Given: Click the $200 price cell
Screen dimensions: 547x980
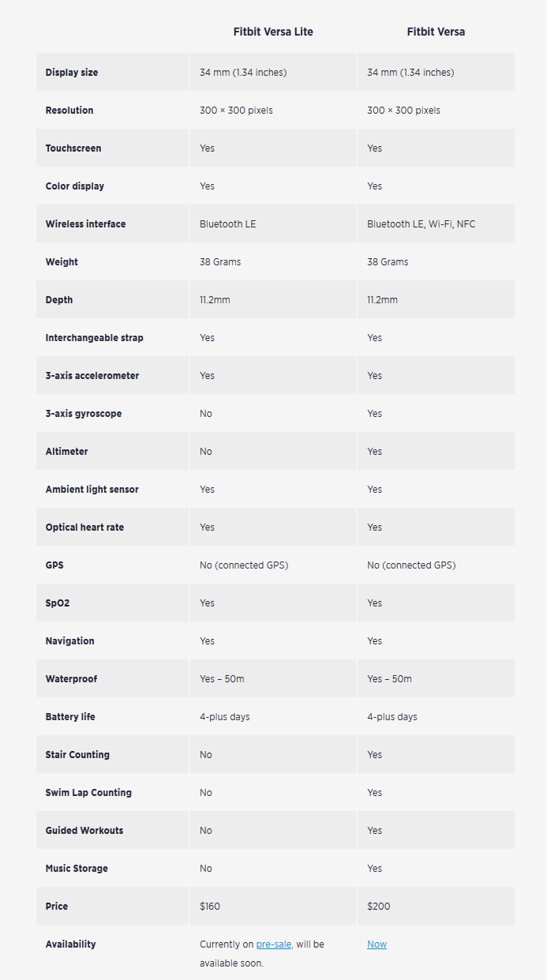Looking at the screenshot, I should point(377,907).
